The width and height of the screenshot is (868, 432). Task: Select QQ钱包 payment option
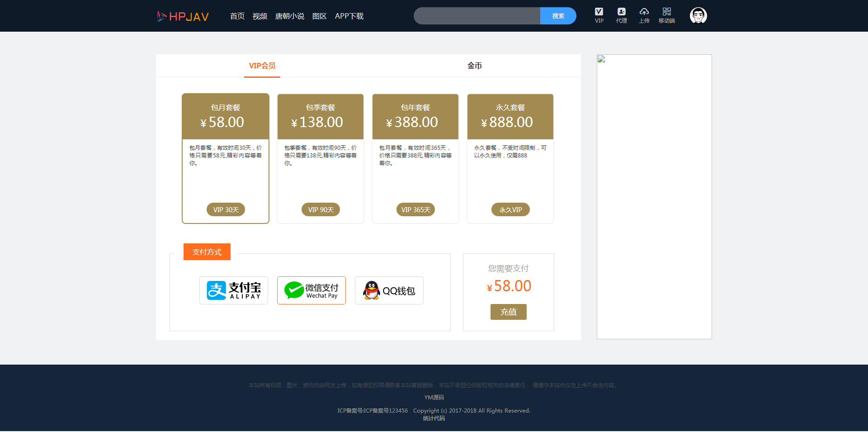click(389, 290)
